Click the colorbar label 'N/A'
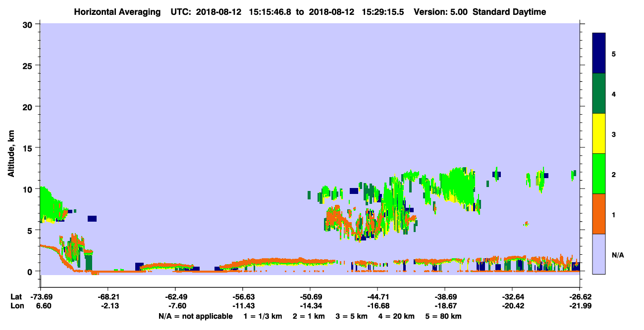644x330 pixels. [617, 255]
